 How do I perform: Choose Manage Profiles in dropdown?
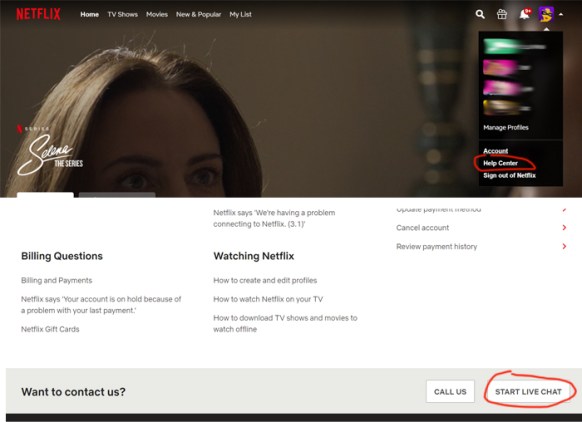click(x=506, y=128)
